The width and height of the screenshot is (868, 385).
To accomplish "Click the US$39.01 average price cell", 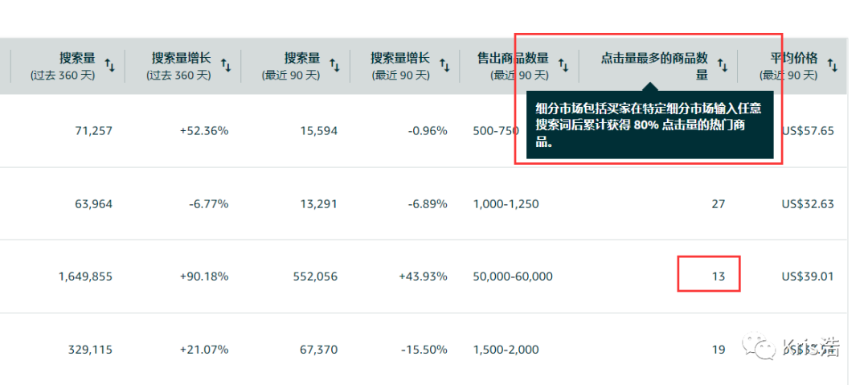I will pos(808,276).
